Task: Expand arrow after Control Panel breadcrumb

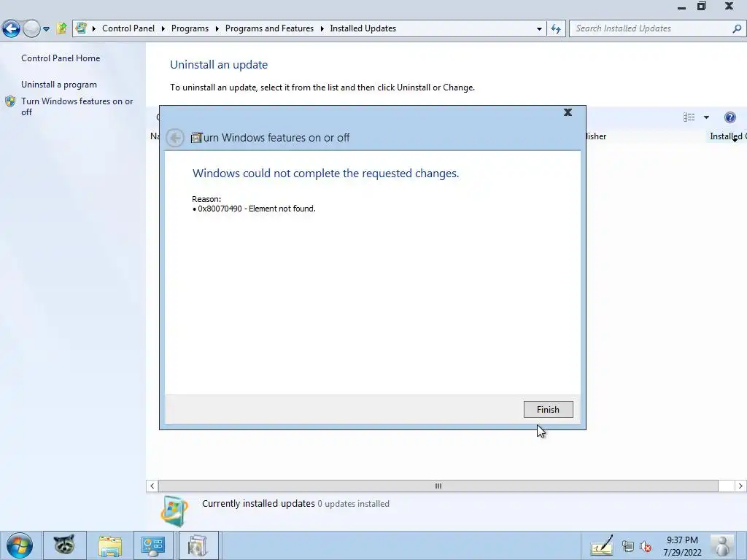Action: coord(163,28)
